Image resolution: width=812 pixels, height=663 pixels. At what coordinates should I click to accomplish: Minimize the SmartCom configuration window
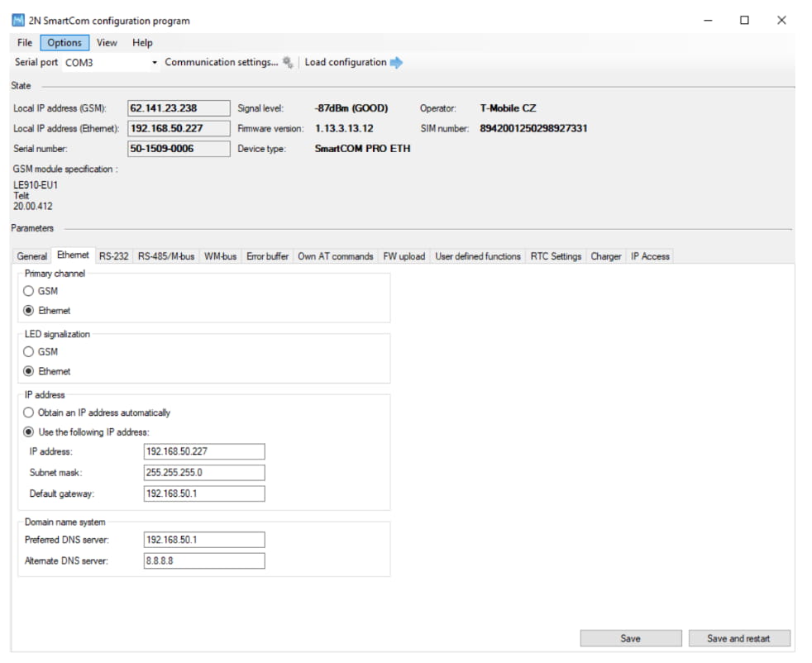pyautogui.click(x=708, y=20)
